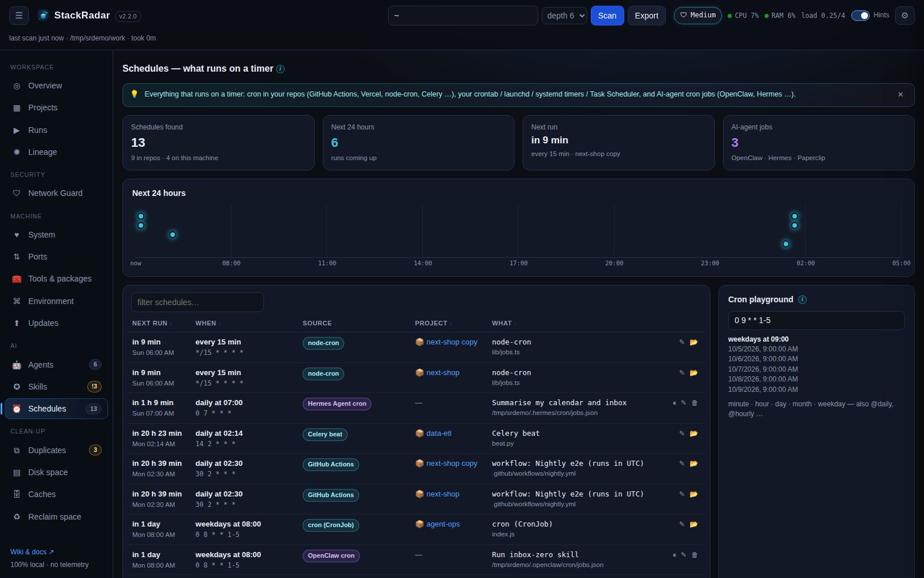The width and height of the screenshot is (924, 578).
Task: Delete the OpenClaw cron inbox-zero job
Action: point(695,555)
